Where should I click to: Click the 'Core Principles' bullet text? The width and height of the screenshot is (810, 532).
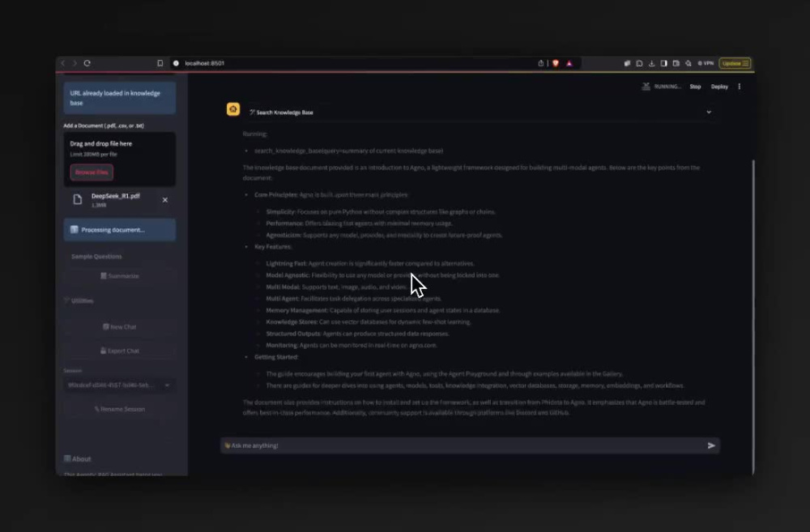coord(330,194)
